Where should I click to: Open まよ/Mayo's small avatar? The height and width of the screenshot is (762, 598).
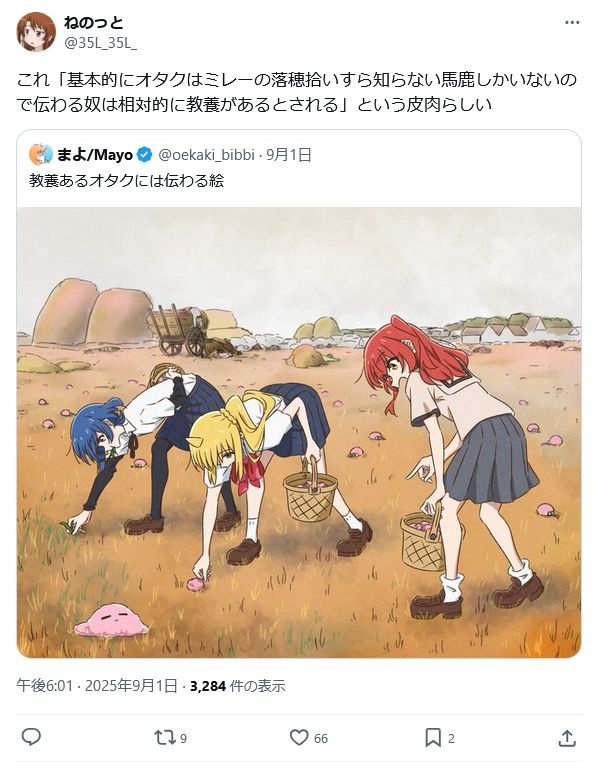pyautogui.click(x=41, y=155)
